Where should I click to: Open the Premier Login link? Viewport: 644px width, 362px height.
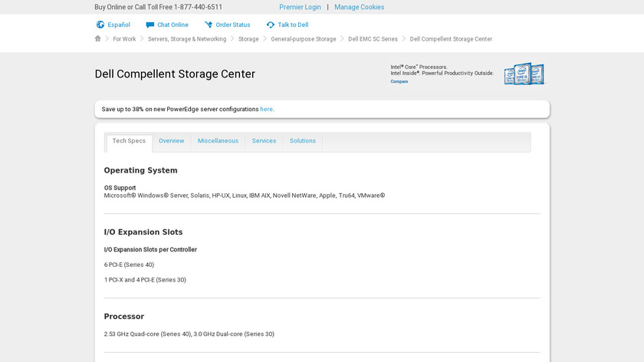coord(300,7)
